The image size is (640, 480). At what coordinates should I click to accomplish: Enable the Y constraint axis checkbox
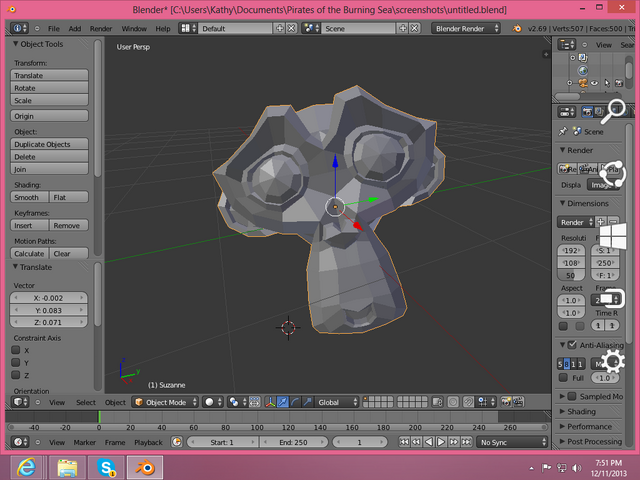[16, 362]
